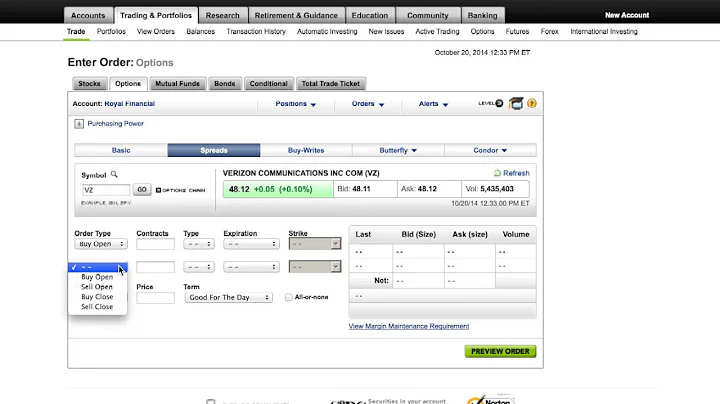Click the second leg Contracts field
Viewport: 720px width, 404px height.
tap(155, 267)
